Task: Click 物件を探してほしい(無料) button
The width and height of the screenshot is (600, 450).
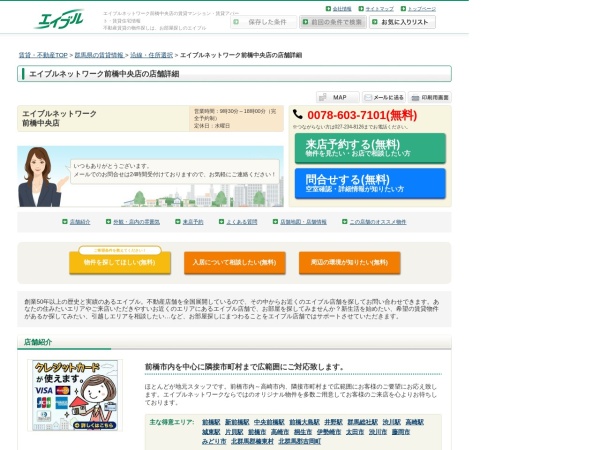Action: point(120,262)
